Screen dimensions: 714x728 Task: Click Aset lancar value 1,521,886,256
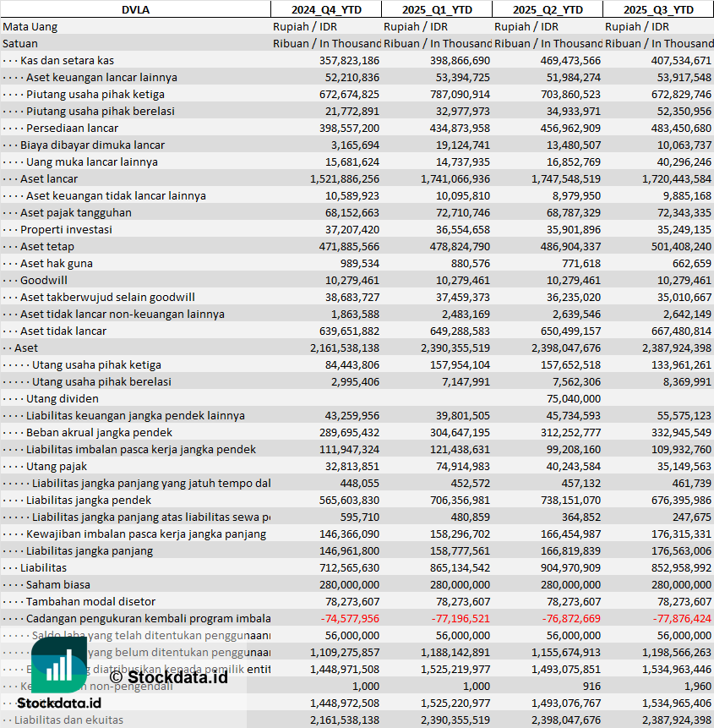345,178
